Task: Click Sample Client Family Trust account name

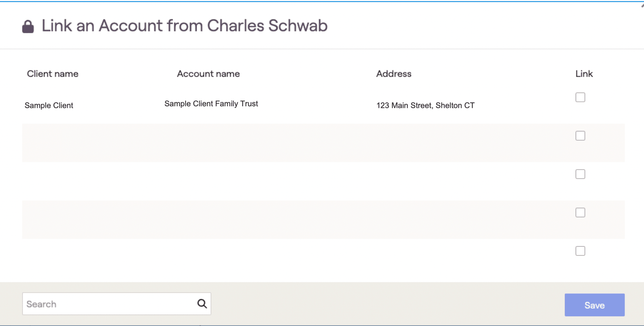Action: pyautogui.click(x=211, y=104)
